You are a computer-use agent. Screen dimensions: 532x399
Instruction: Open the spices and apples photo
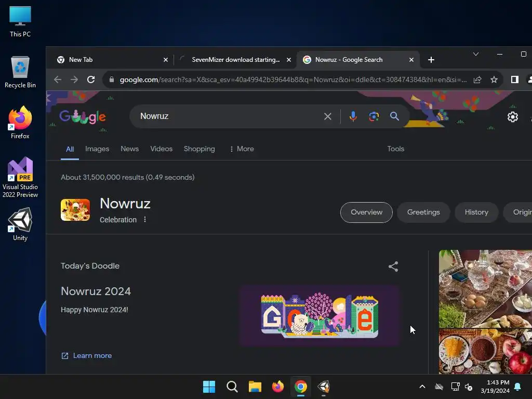[485, 351]
